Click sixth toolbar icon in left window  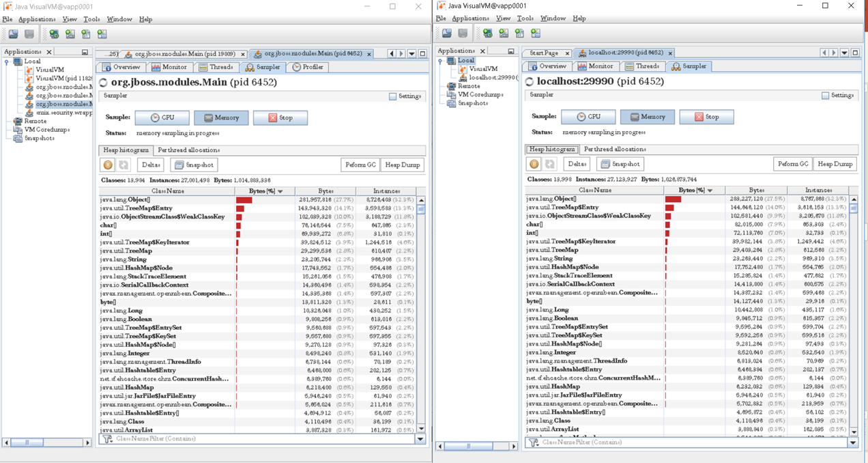pos(102,33)
